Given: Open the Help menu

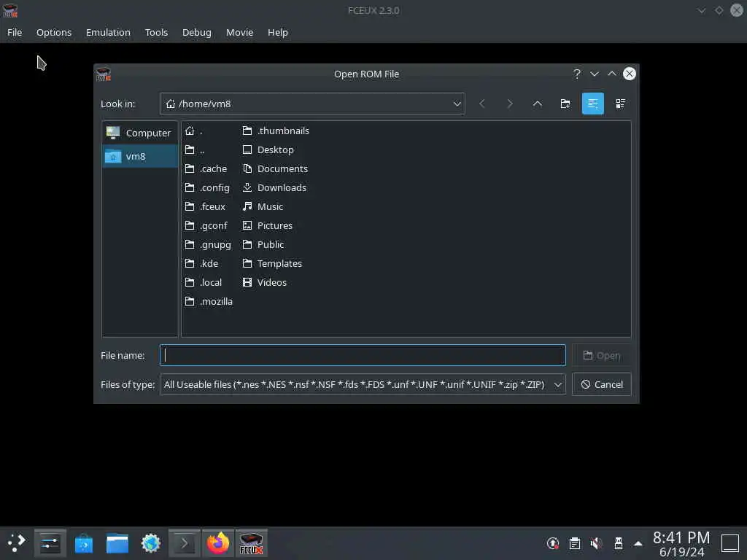Looking at the screenshot, I should [278, 32].
